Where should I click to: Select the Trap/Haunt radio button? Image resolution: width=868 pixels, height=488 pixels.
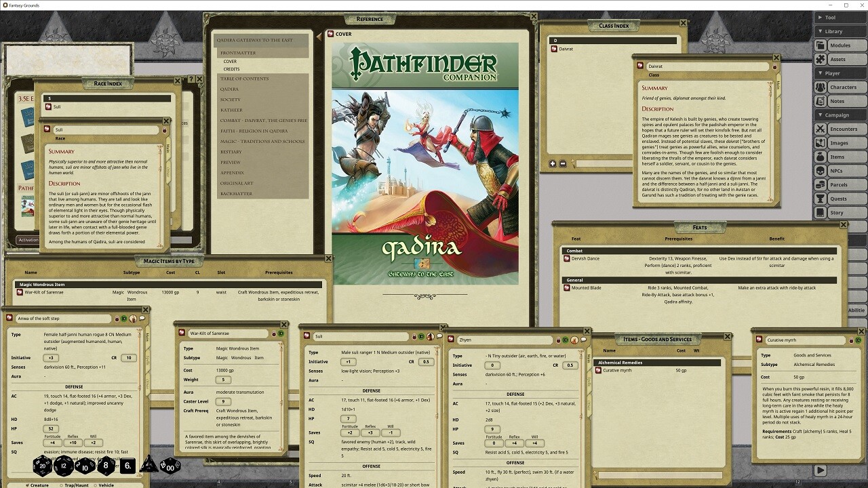(x=61, y=485)
